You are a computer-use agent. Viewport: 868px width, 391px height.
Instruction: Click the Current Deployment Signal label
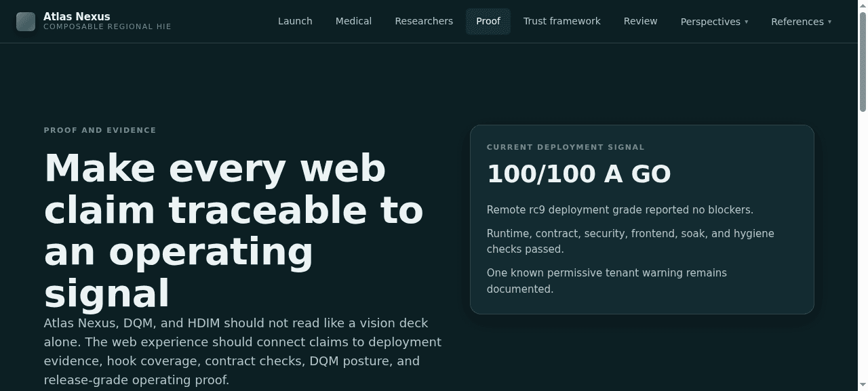[566, 147]
